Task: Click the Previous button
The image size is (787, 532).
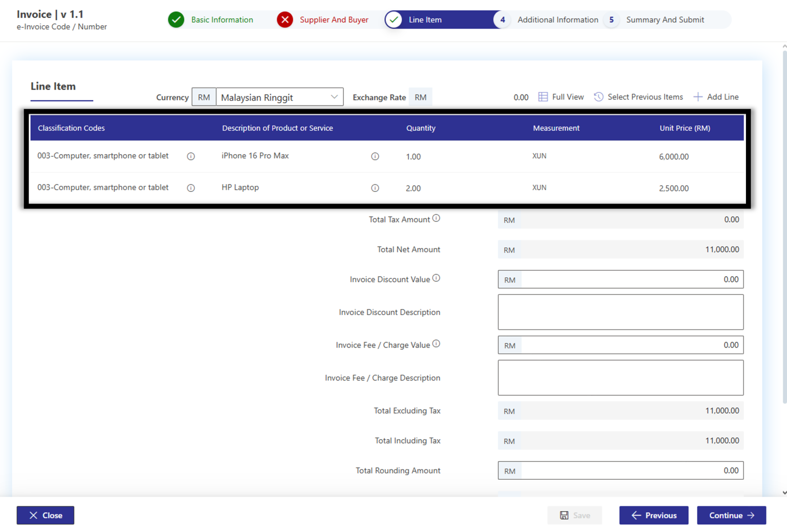Action: coord(654,515)
